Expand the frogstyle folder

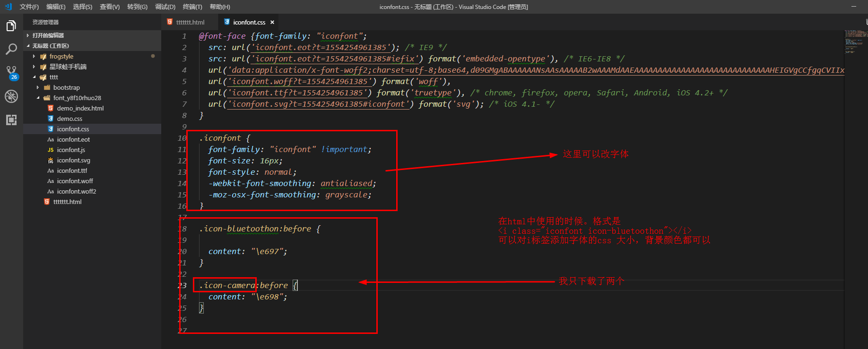pyautogui.click(x=92, y=56)
